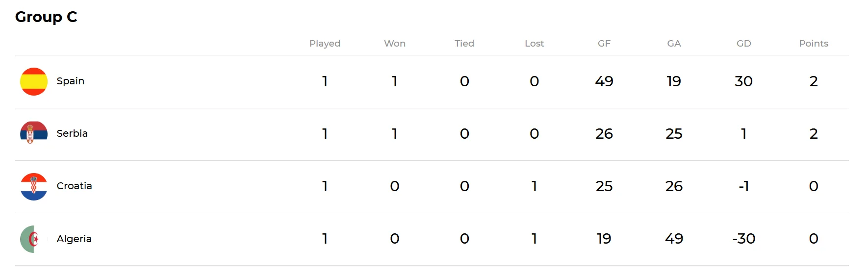Click the Tied column header
868x275 pixels.
coord(464,43)
